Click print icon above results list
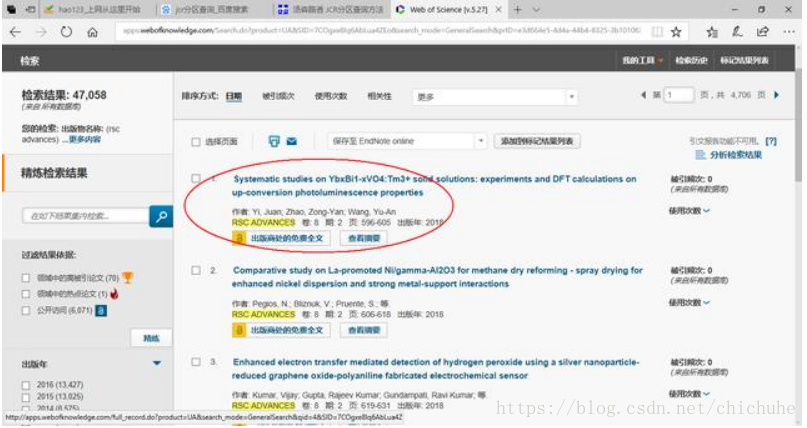This screenshot has height=428, width=807. coord(274,141)
